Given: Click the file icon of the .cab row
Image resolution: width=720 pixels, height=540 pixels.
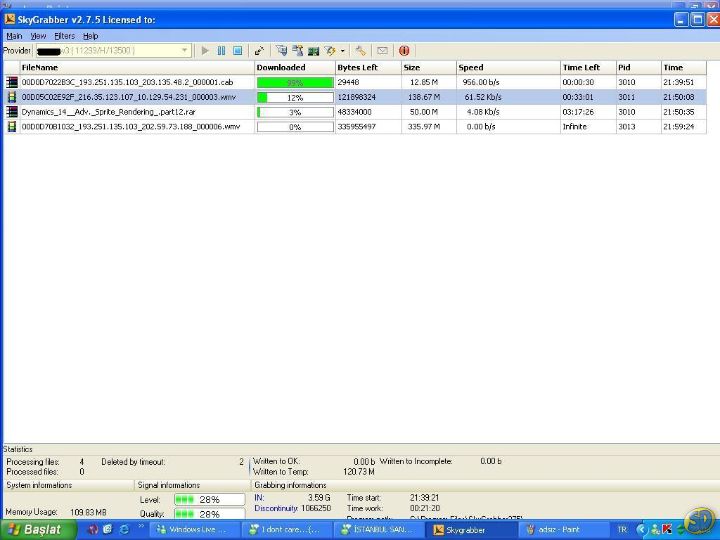Looking at the screenshot, I should tap(12, 82).
